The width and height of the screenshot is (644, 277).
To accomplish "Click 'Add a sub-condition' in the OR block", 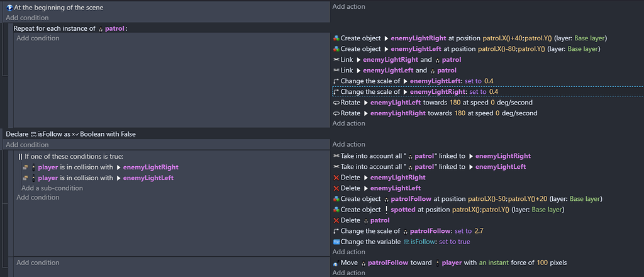I will tap(52, 188).
